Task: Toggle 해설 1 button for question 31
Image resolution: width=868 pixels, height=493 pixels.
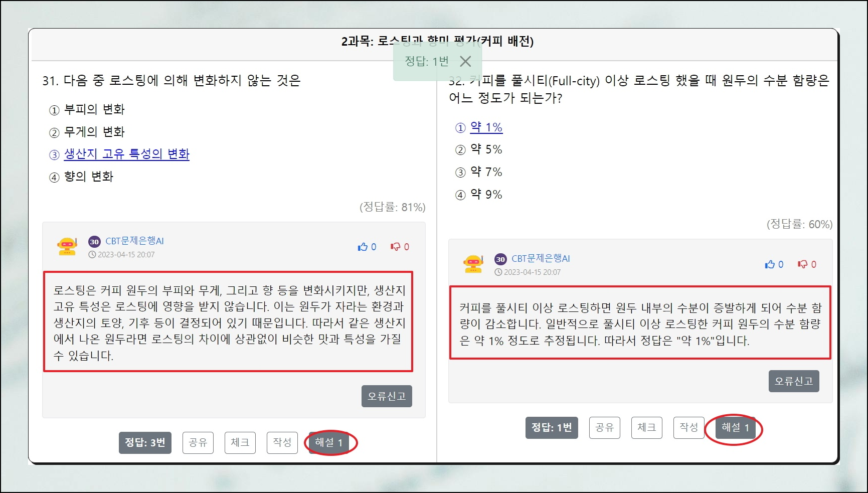Action: click(329, 443)
